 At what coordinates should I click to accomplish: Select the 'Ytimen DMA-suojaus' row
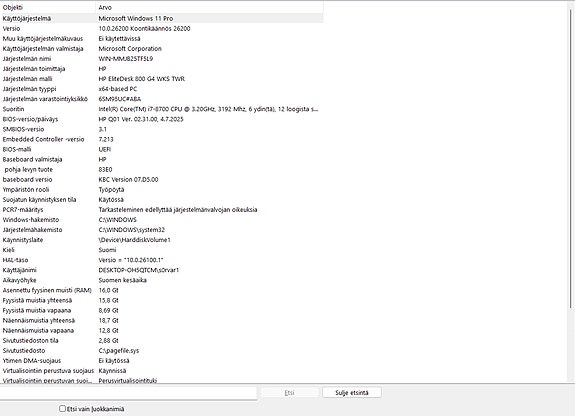pyautogui.click(x=32, y=361)
